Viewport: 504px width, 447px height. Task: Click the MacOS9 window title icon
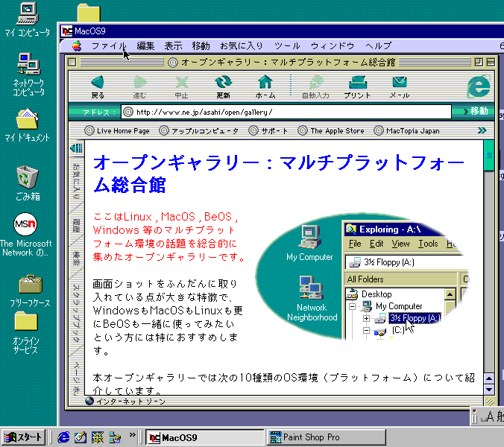click(x=67, y=31)
